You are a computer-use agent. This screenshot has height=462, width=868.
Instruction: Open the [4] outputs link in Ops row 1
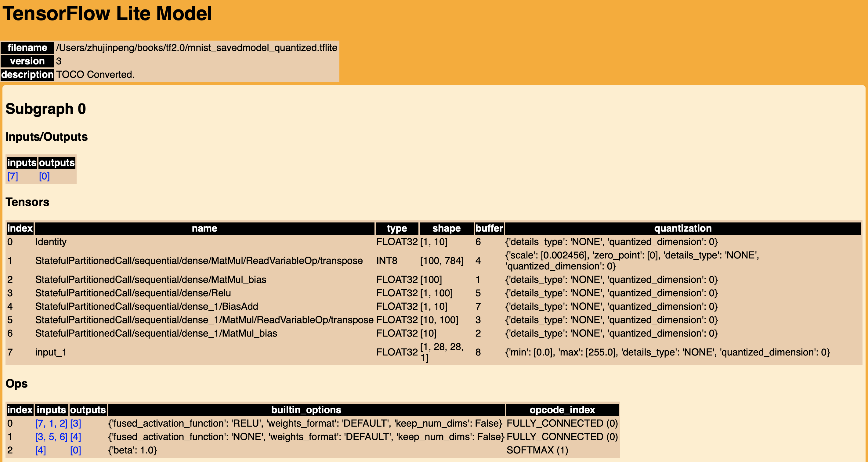pos(75,437)
